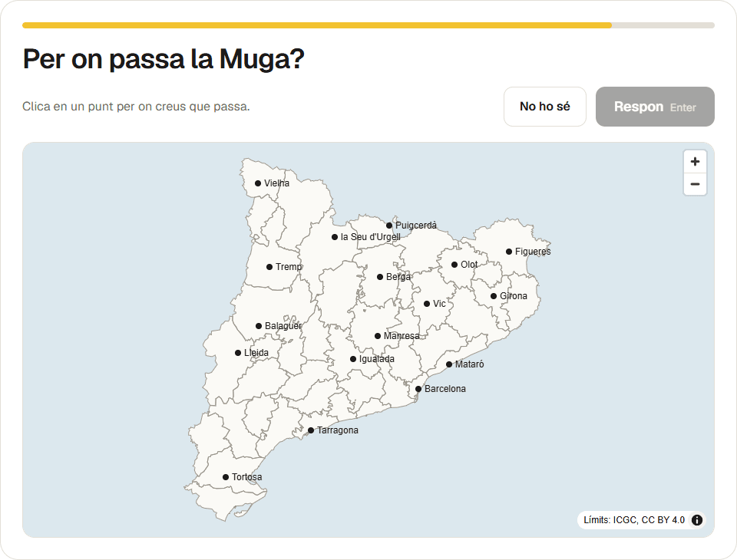Click the Barcelona city dot
The width and height of the screenshot is (737, 560).
point(418,389)
